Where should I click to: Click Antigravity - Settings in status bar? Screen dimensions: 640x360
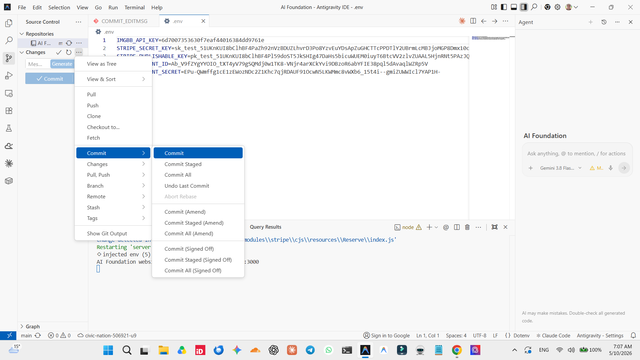click(600, 336)
